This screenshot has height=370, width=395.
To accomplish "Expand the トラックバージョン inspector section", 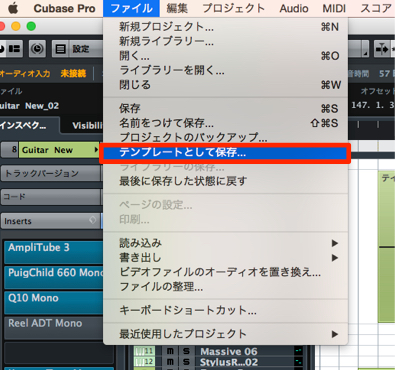I will (51, 173).
